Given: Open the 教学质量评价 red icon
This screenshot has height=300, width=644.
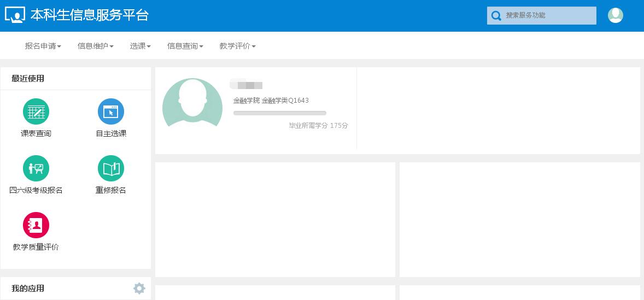Looking at the screenshot, I should (36, 225).
